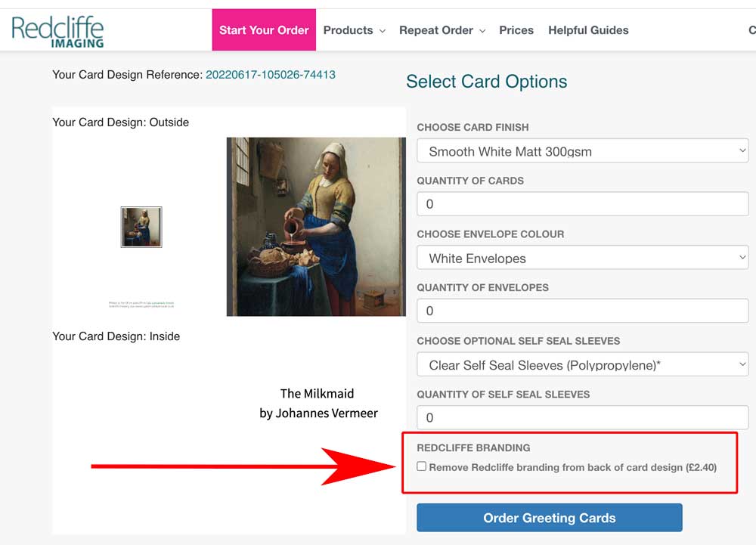Click the large Milkmaid painting preview
This screenshot has width=756, height=545.
(315, 225)
